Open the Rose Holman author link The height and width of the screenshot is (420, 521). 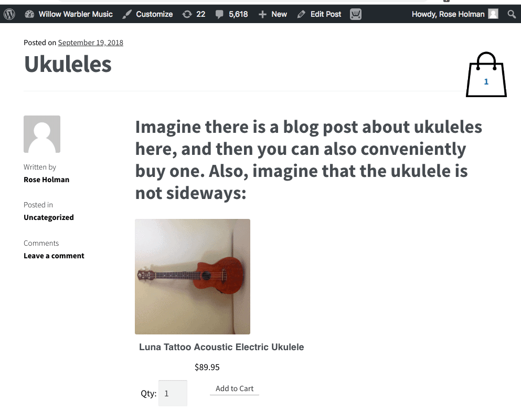click(x=47, y=180)
